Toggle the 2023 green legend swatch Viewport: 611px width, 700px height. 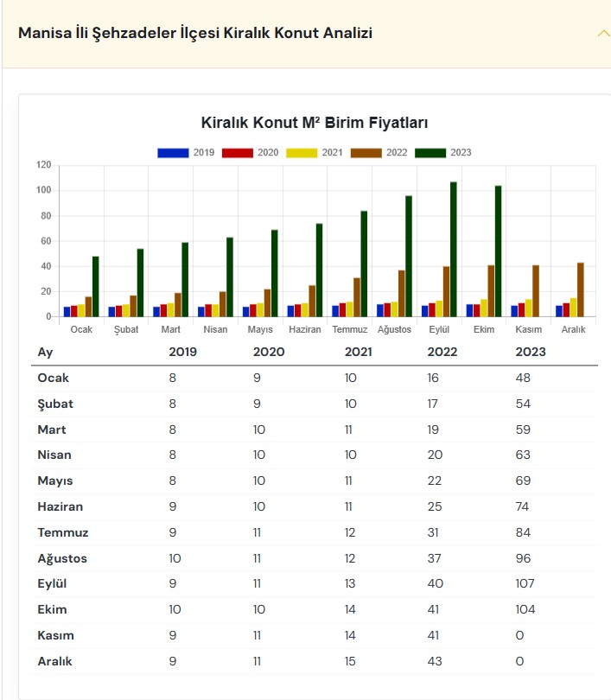coord(430,153)
